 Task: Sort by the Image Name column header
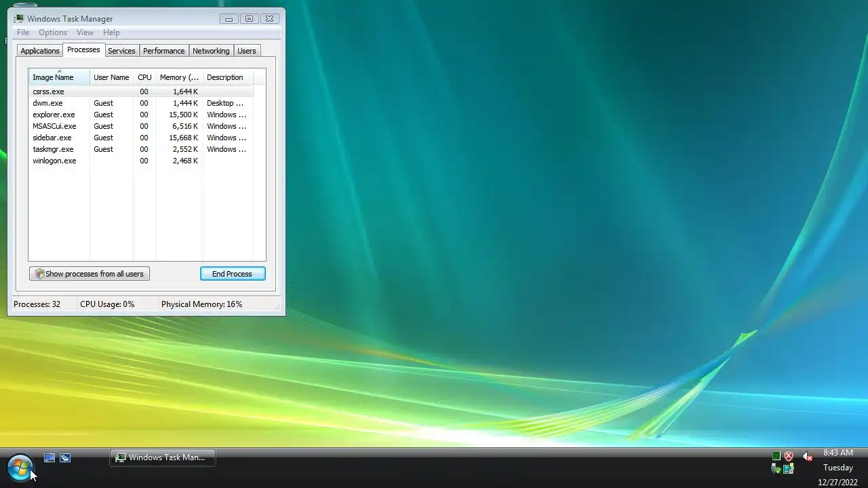(x=59, y=77)
